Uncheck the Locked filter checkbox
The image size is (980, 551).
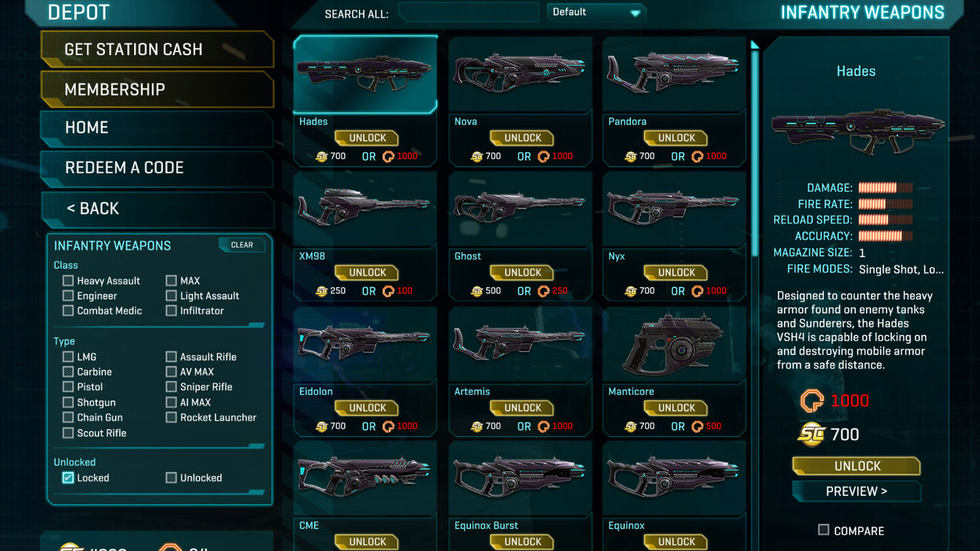[x=68, y=478]
